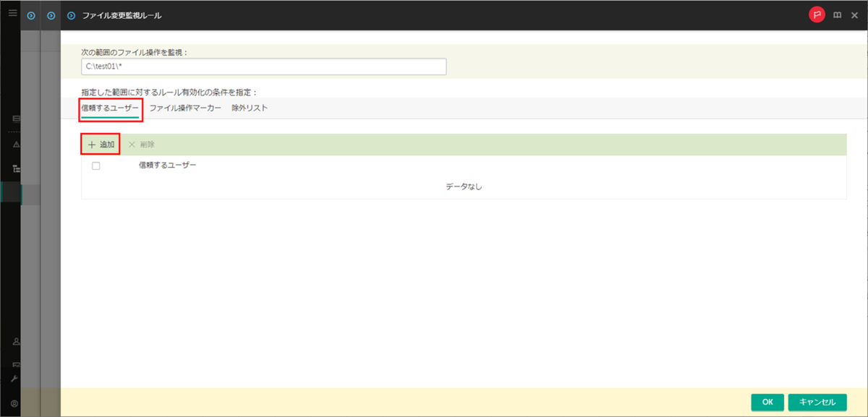
Task: Collapse the first stacked panel arrow
Action: [30, 14]
